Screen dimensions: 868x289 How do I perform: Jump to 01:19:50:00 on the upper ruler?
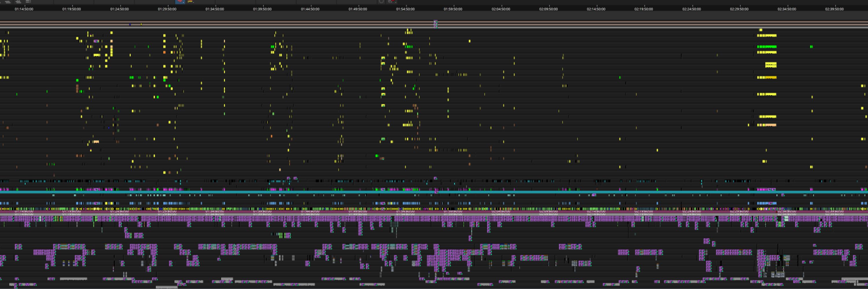click(71, 9)
